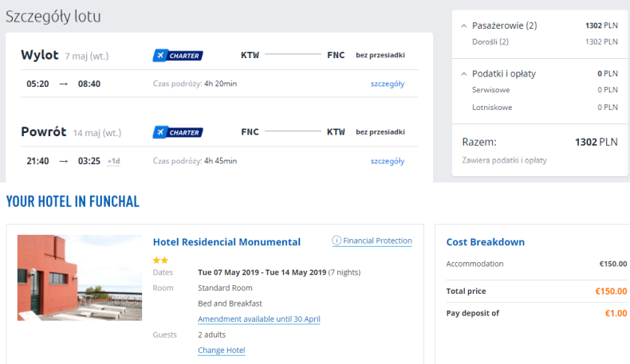Click the Financial Protection info icon

pos(337,241)
